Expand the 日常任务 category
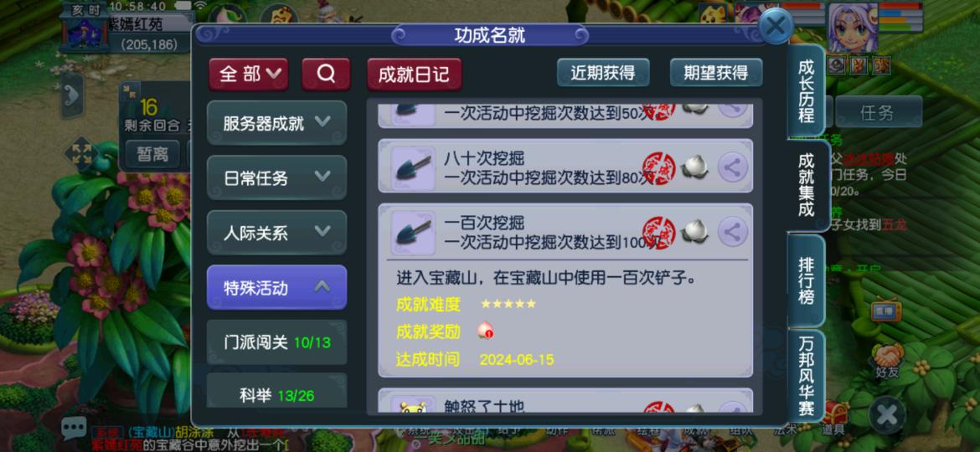 pyautogui.click(x=277, y=178)
